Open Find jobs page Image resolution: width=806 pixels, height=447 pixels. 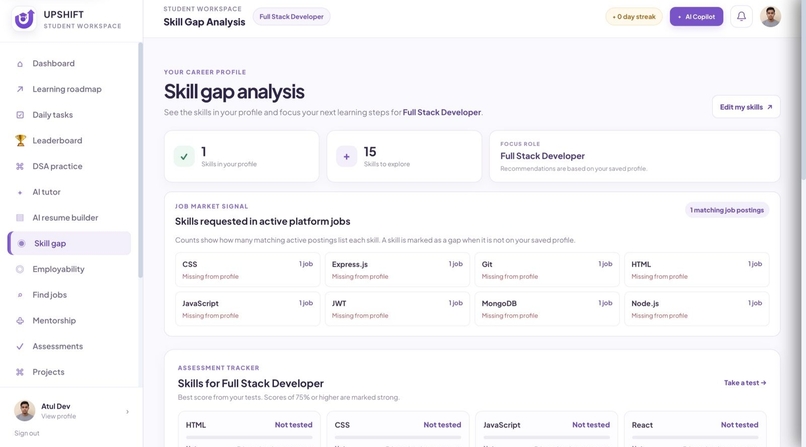tap(69, 295)
